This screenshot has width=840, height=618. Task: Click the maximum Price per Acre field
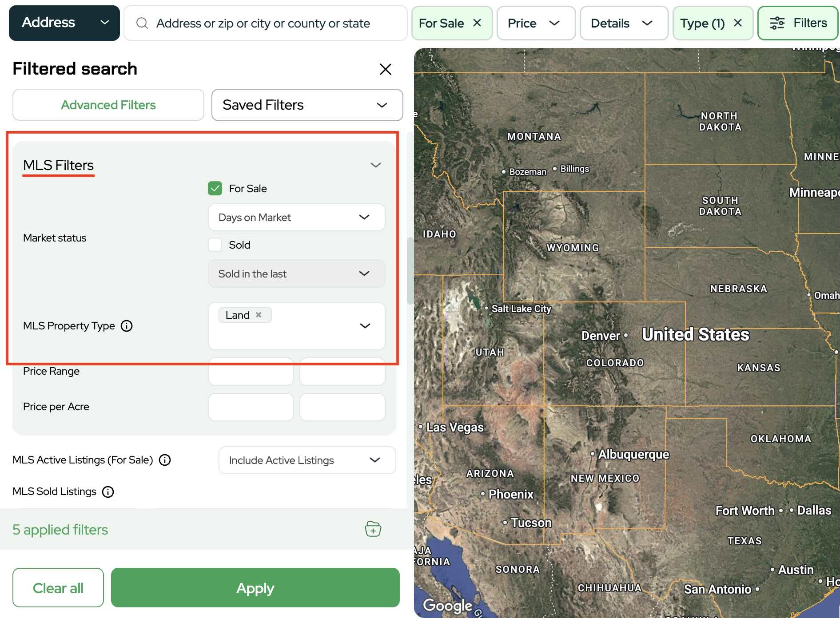point(342,407)
